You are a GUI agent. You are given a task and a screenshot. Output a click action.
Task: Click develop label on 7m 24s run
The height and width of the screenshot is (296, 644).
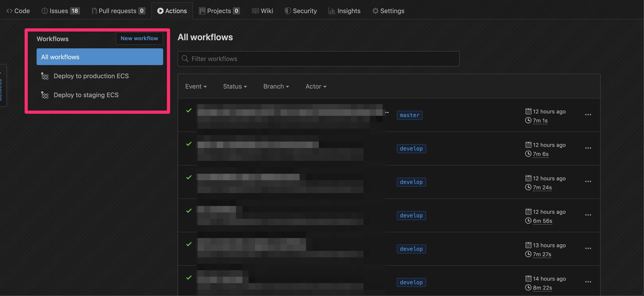(x=412, y=182)
